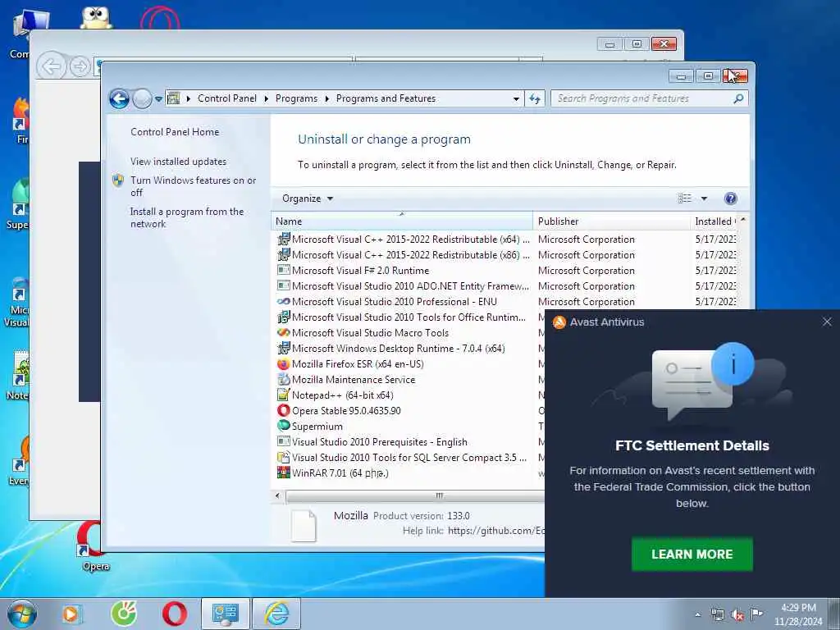Click the blue Help icon

click(x=730, y=199)
